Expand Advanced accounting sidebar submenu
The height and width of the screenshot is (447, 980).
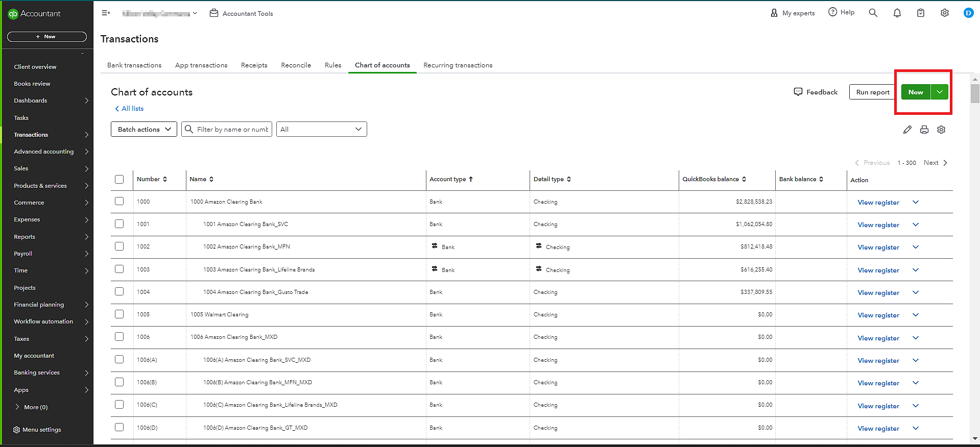coord(86,152)
